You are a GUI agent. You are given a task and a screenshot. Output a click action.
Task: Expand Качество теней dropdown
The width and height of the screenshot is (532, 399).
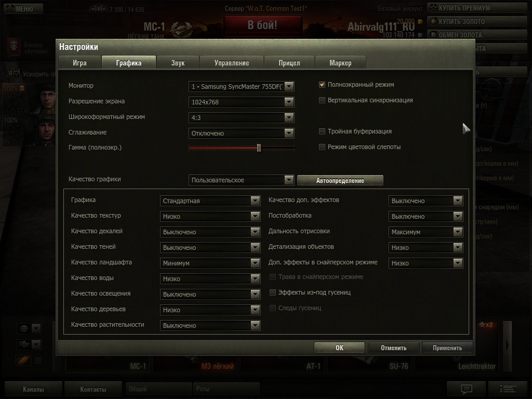click(210, 248)
